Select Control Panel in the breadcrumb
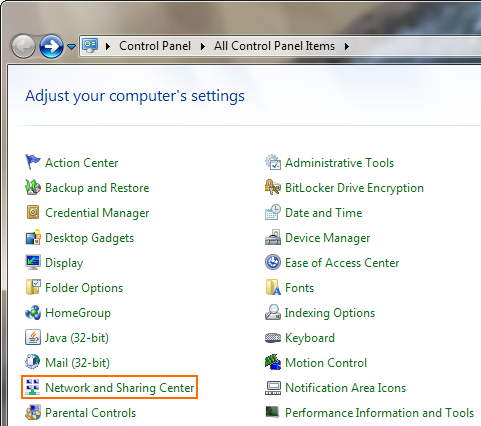 [155, 46]
